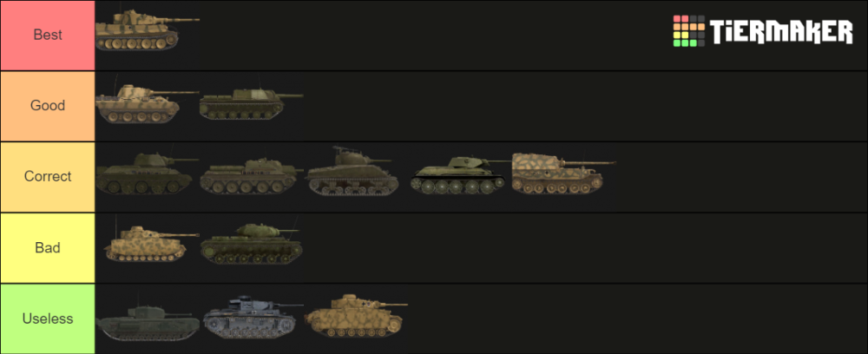Screen dimensions: 868x354
Task: Click the green SU assault gun in Good tier
Action: tap(252, 103)
